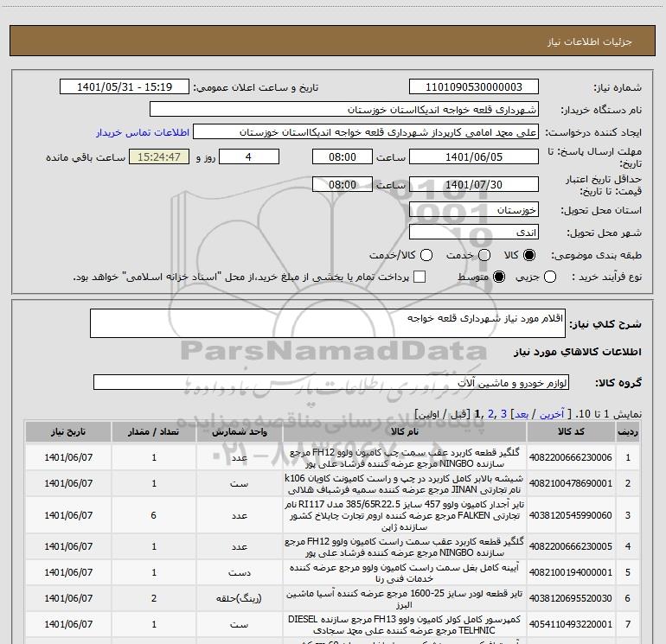Select the خدمت radio button
Screen dimensions: 666x644
click(x=484, y=255)
